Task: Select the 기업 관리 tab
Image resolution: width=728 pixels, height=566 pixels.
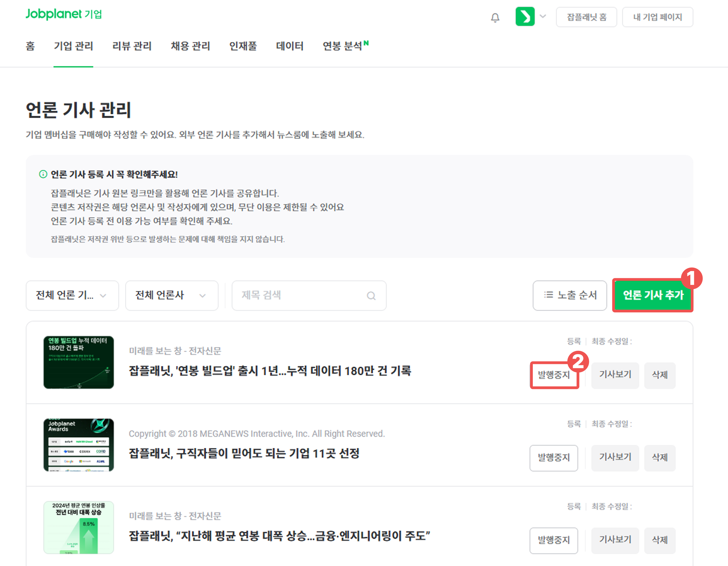Action: (73, 46)
